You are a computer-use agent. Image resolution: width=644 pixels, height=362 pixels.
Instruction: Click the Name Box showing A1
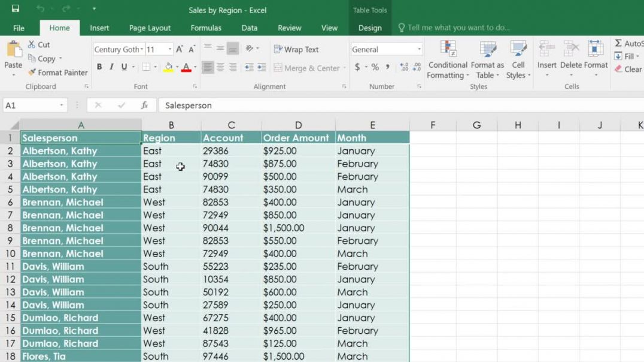point(35,105)
